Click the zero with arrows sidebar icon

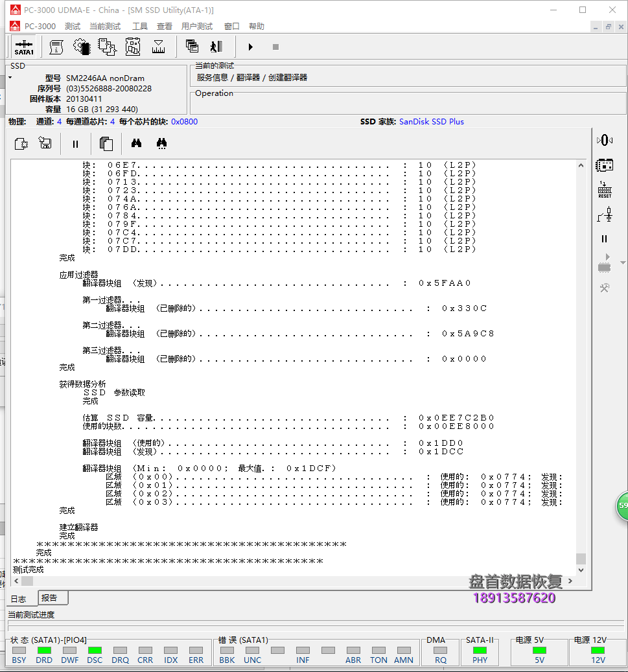[x=605, y=140]
